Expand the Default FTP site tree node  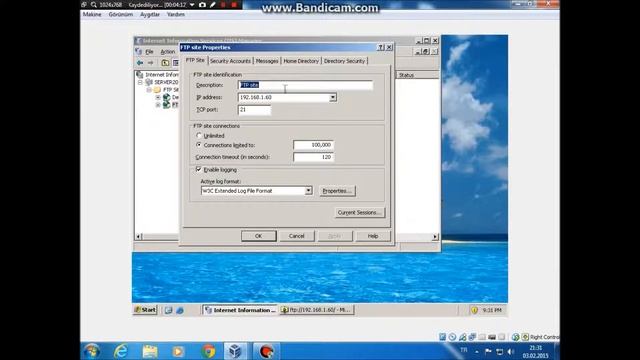pyautogui.click(x=158, y=97)
